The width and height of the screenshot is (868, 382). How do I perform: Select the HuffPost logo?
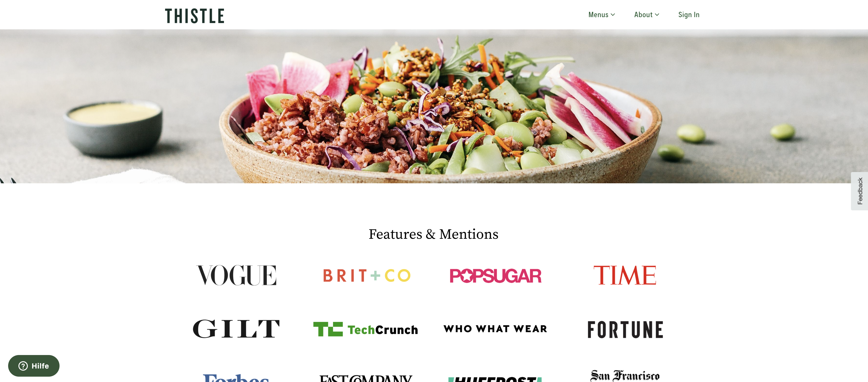click(495, 379)
